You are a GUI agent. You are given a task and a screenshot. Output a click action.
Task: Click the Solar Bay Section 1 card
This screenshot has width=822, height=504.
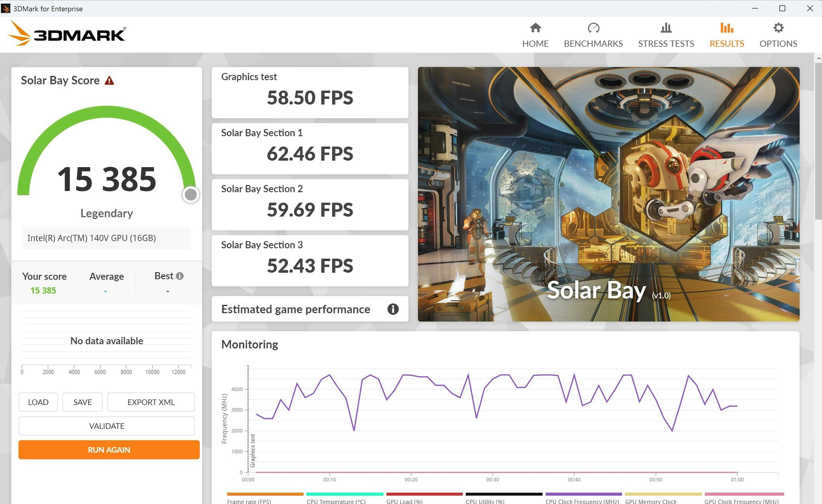[x=310, y=148]
